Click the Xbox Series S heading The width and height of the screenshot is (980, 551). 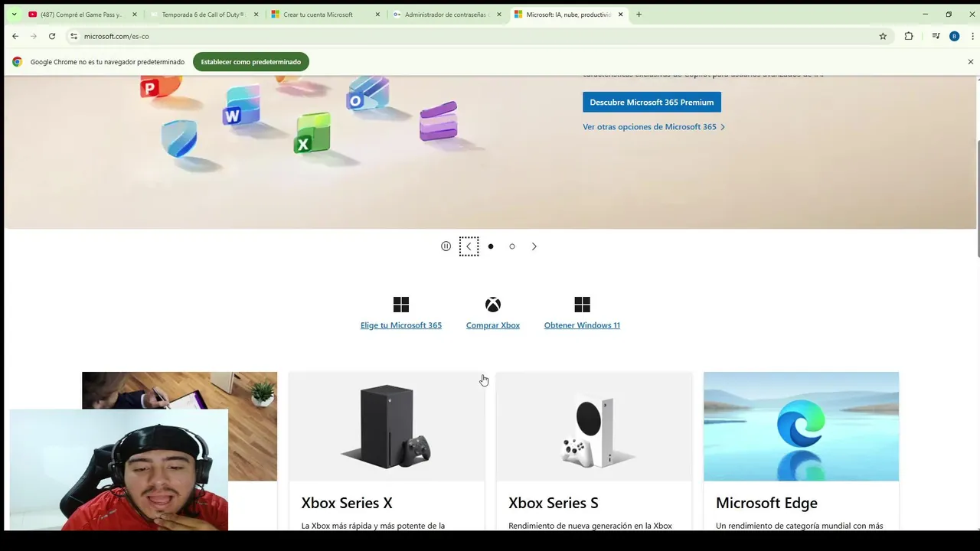click(554, 503)
